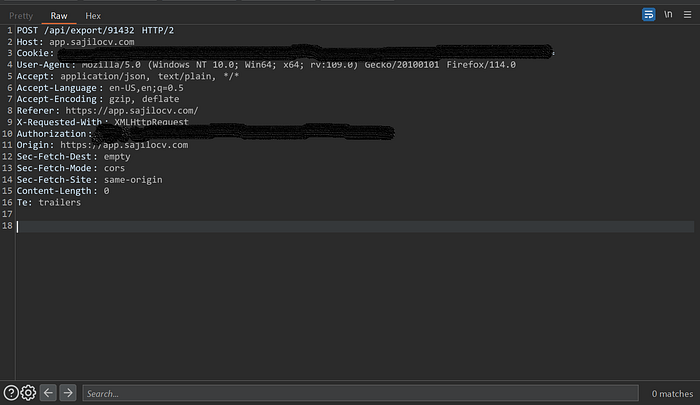700x405 pixels.
Task: Click the POST /api/export/91432 request line
Action: point(95,30)
